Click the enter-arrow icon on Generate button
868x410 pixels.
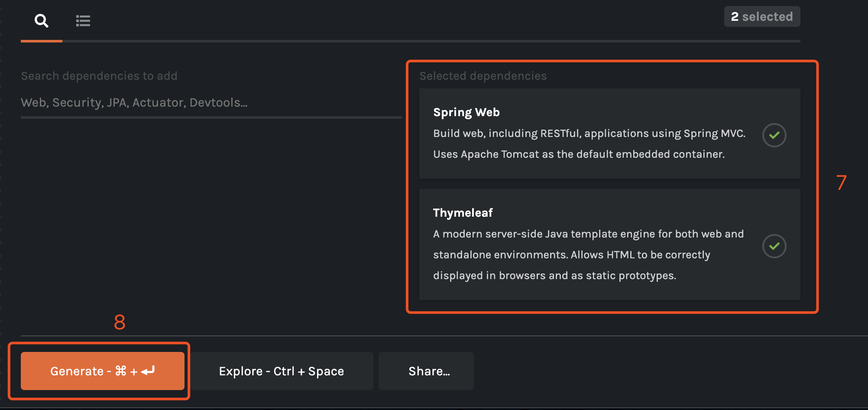click(148, 371)
